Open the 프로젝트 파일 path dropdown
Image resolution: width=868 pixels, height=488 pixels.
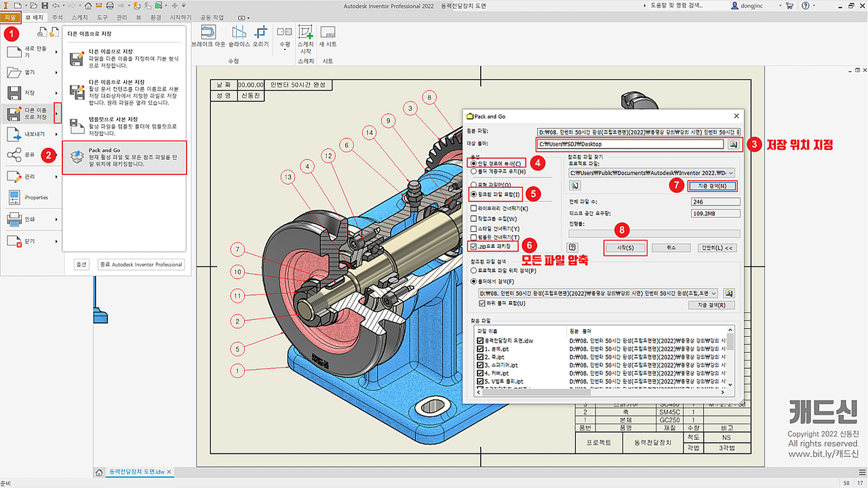730,173
